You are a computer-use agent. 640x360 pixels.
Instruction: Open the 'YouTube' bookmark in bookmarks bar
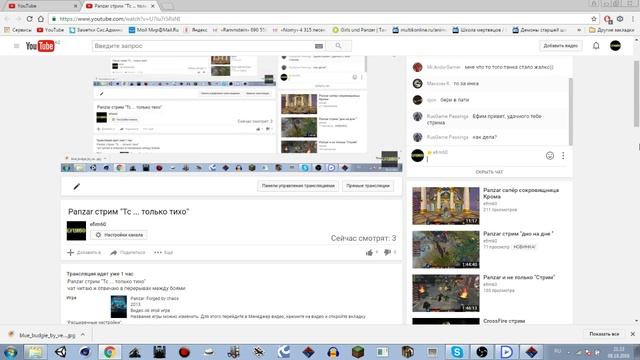point(50,30)
